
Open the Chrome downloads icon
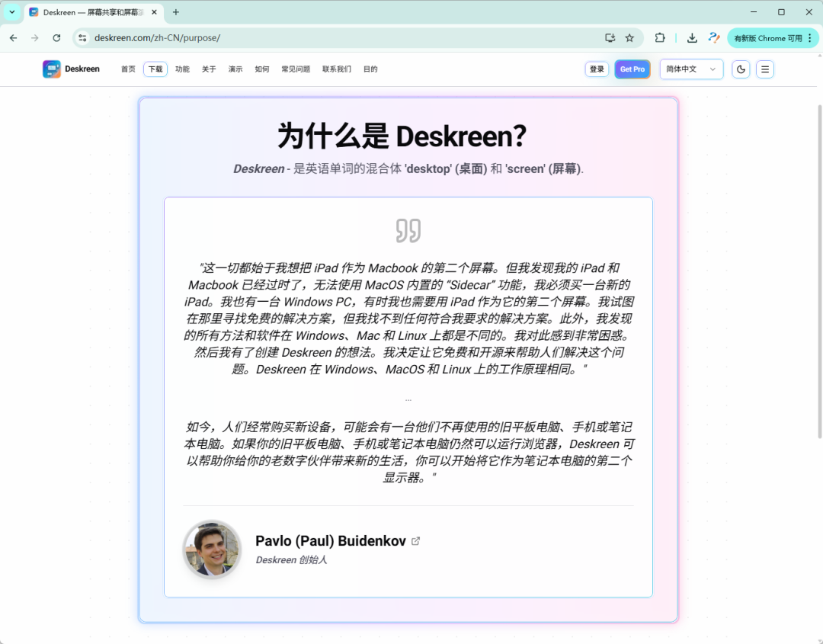pos(692,38)
